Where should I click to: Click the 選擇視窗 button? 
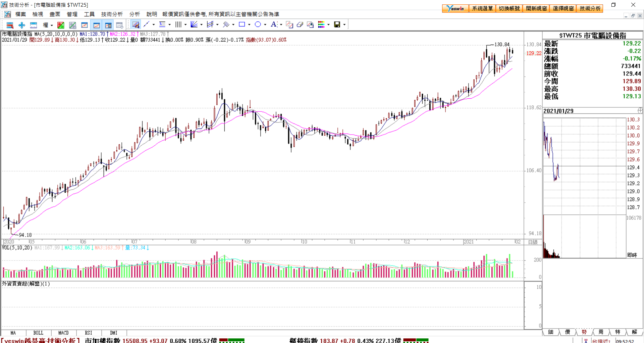[x=563, y=8]
